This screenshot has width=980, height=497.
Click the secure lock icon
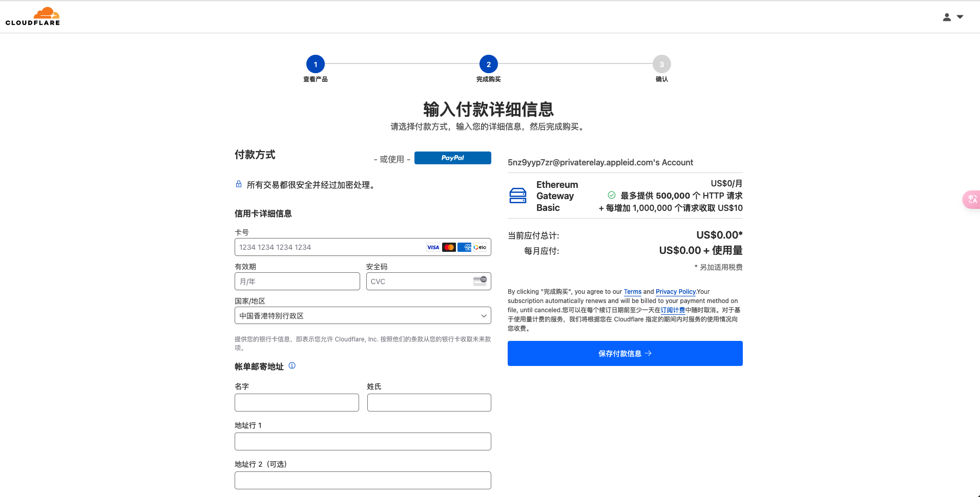pyautogui.click(x=239, y=184)
